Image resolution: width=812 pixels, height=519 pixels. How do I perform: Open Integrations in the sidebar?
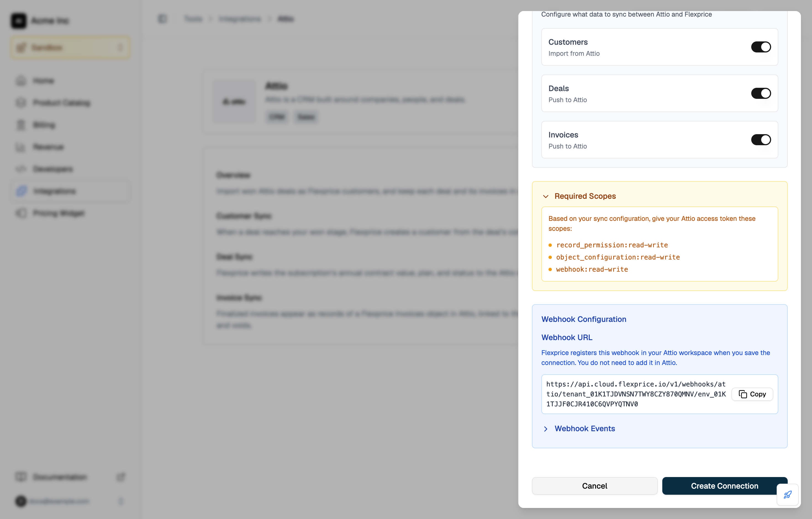click(x=70, y=191)
